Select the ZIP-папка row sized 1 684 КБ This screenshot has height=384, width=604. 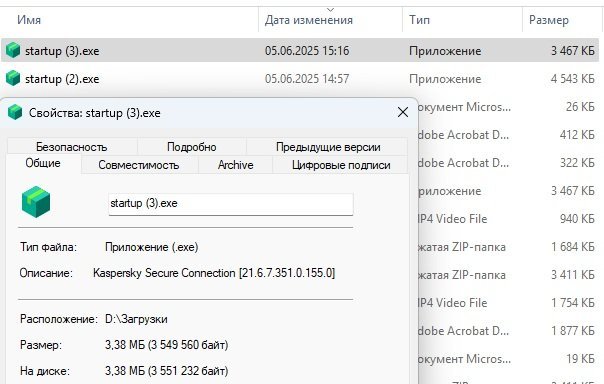tap(508, 247)
